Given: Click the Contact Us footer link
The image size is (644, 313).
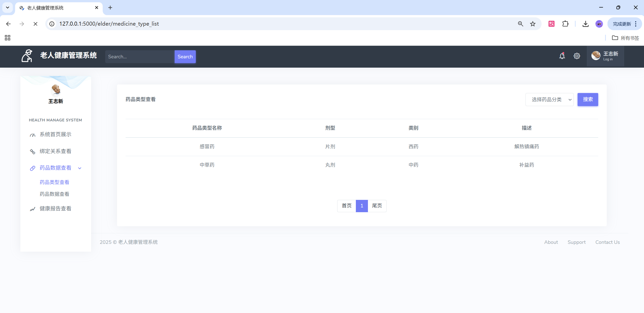Looking at the screenshot, I should (x=607, y=242).
